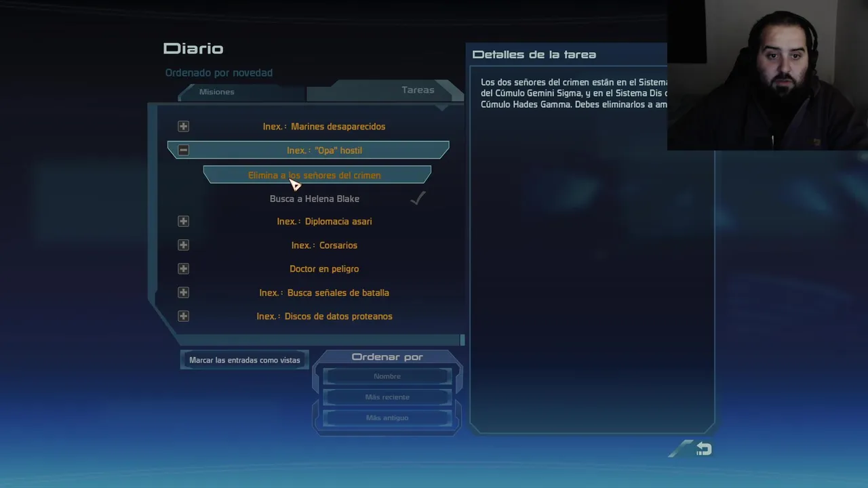Expand the Diplomacia asari entry
Image resolution: width=868 pixels, height=488 pixels.
pyautogui.click(x=183, y=222)
